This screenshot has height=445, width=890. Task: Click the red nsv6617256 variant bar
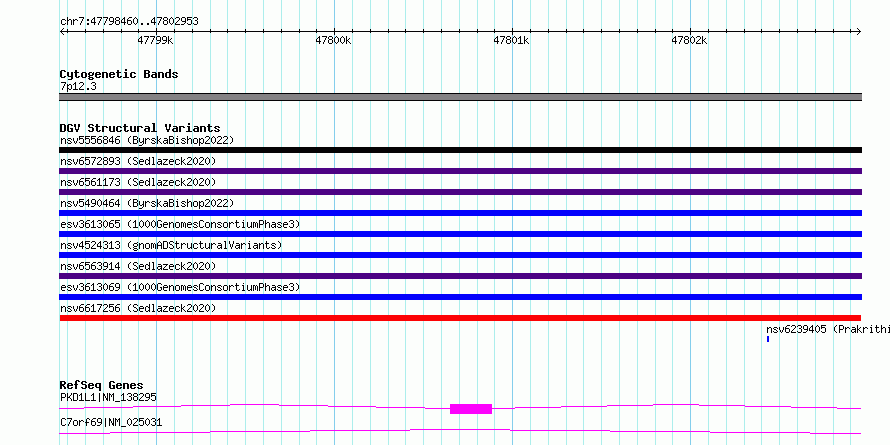(460, 318)
